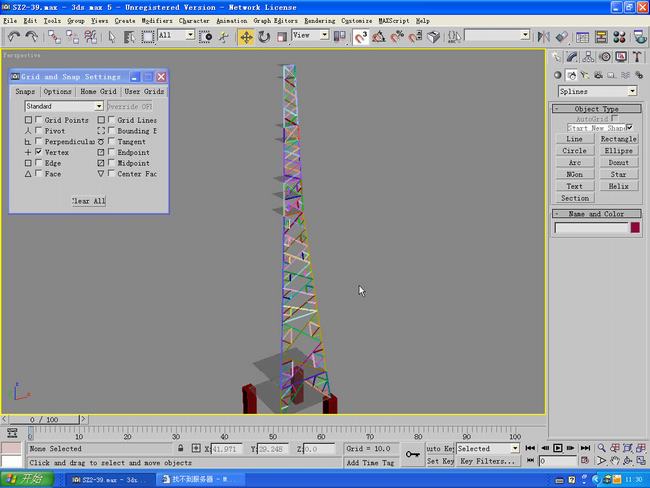650x488 pixels.
Task: Open the Selected key filter dropdown
Action: (x=514, y=448)
